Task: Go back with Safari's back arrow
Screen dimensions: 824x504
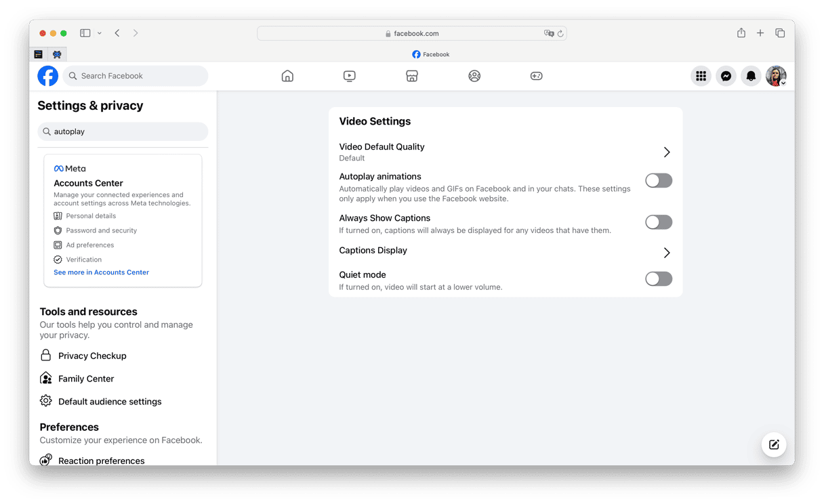Action: click(x=117, y=33)
